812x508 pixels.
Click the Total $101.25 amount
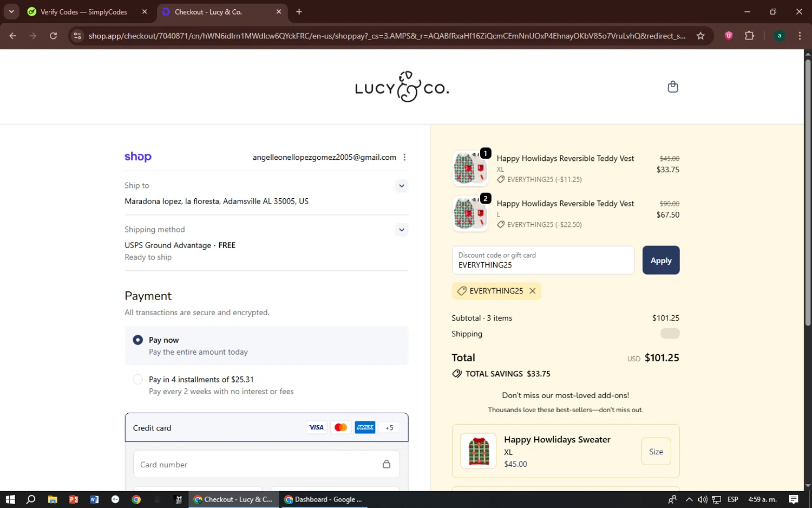[662, 357]
